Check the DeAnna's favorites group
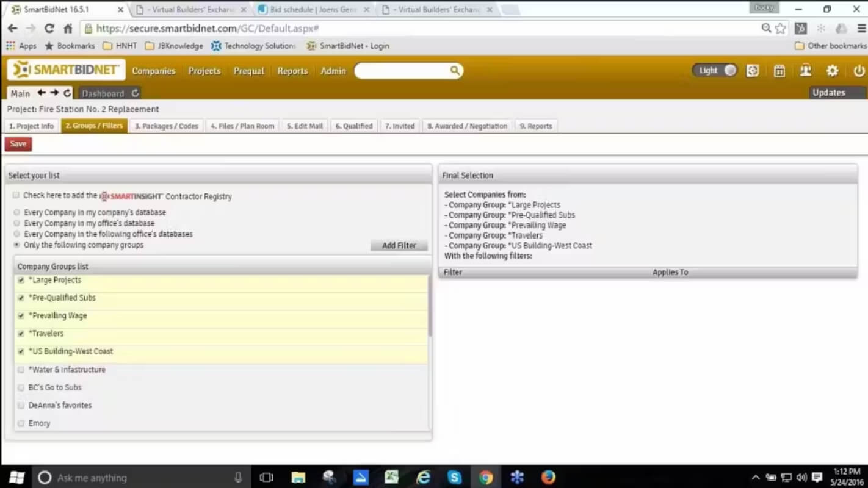 [21, 405]
